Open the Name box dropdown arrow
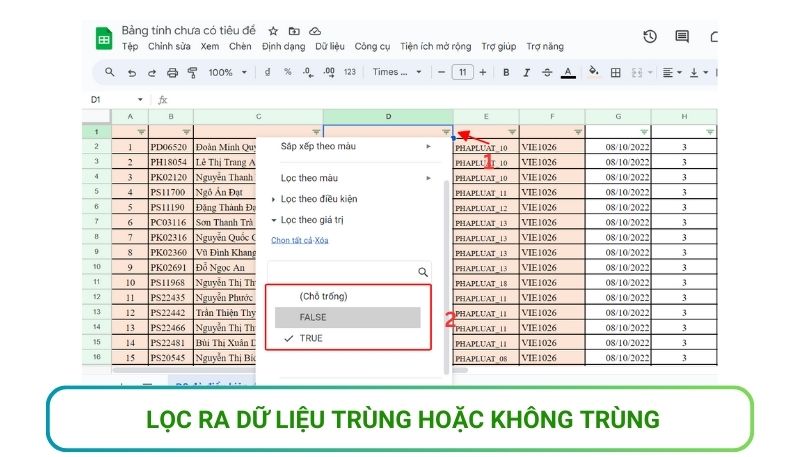Viewport: 800px width, 457px height. (x=140, y=99)
